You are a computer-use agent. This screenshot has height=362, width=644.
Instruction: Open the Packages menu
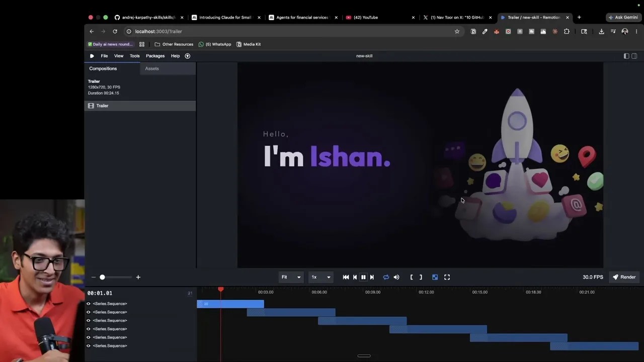(x=155, y=56)
